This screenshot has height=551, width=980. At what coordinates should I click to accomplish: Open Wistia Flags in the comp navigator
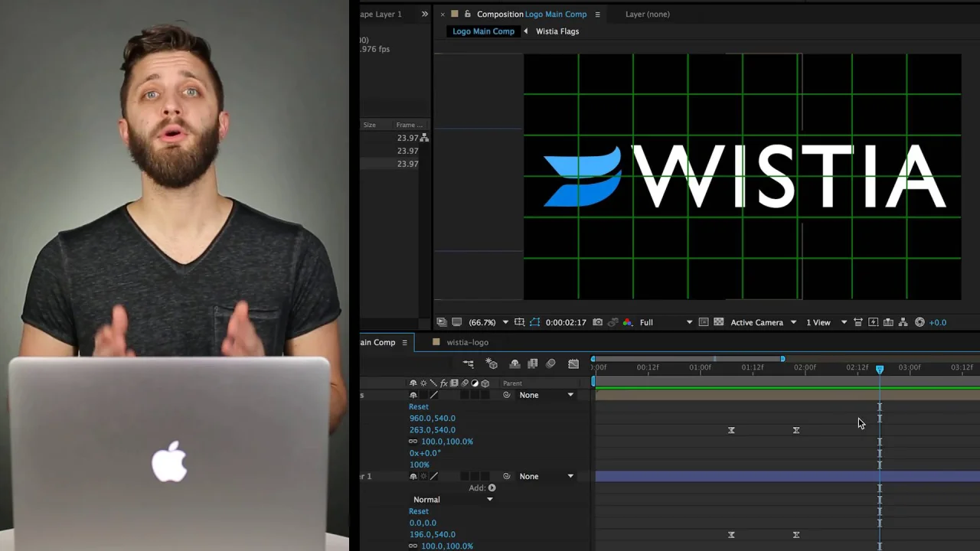[x=557, y=31]
